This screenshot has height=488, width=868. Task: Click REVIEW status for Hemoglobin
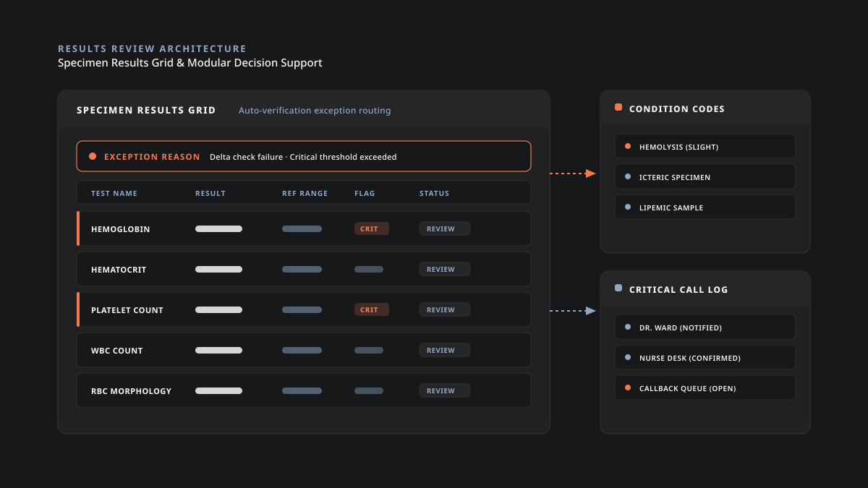click(x=445, y=228)
